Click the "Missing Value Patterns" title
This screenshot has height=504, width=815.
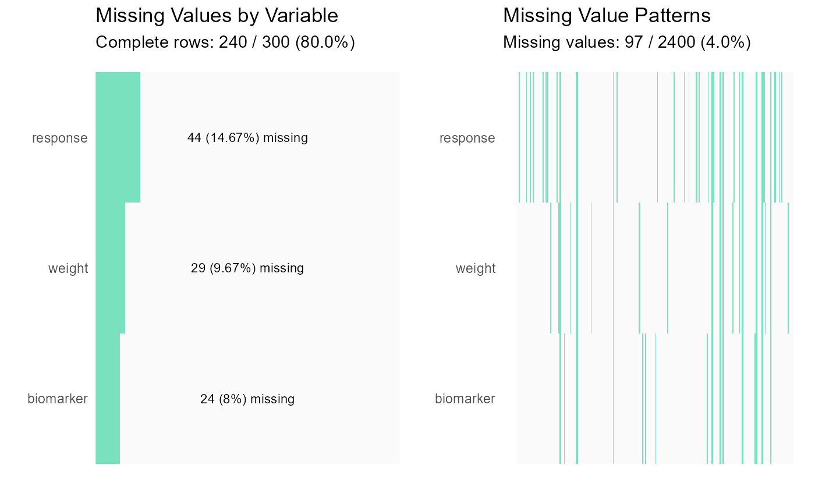click(607, 16)
